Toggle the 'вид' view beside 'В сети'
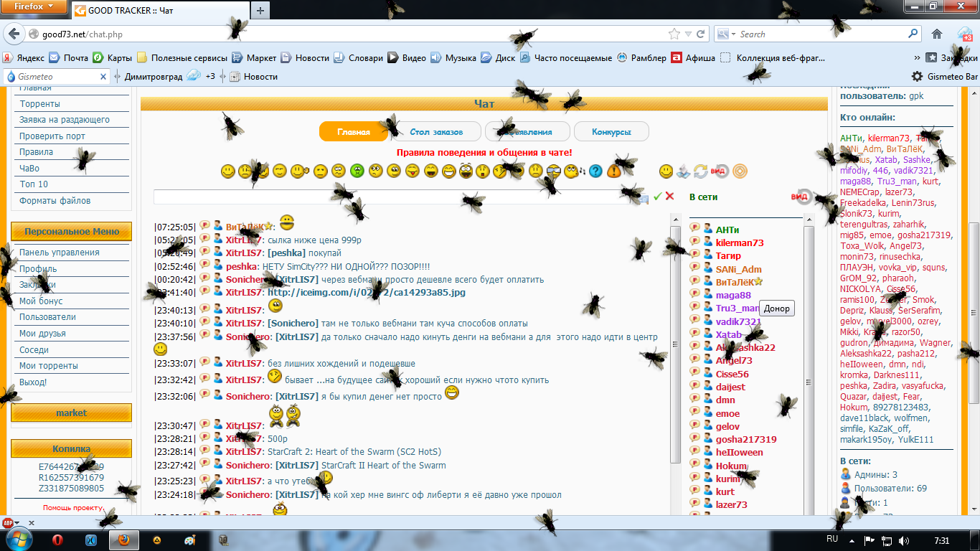Image resolution: width=980 pixels, height=551 pixels. (803, 197)
